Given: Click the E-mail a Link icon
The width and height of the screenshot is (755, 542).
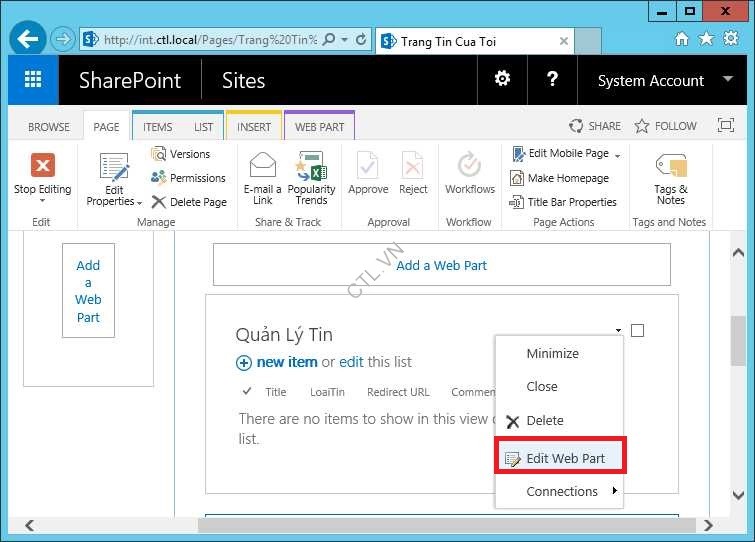Looking at the screenshot, I should [263, 166].
